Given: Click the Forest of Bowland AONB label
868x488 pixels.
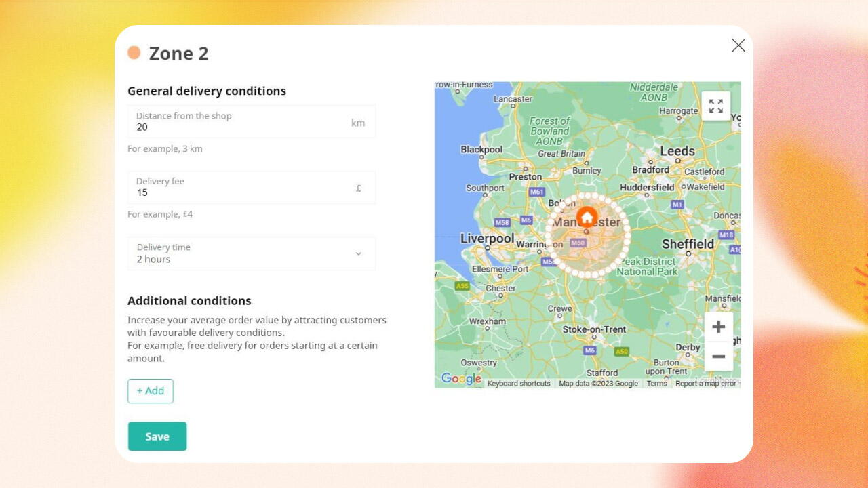Looking at the screenshot, I should (550, 131).
